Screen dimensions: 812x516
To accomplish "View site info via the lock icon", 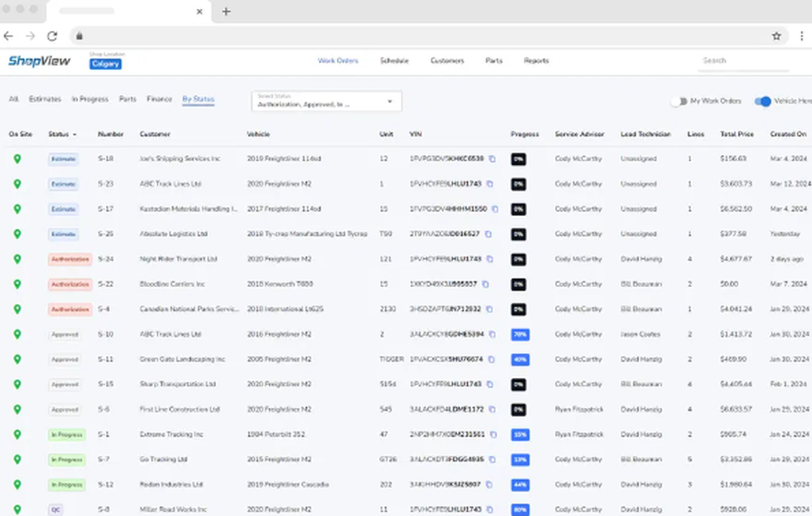I will (80, 36).
